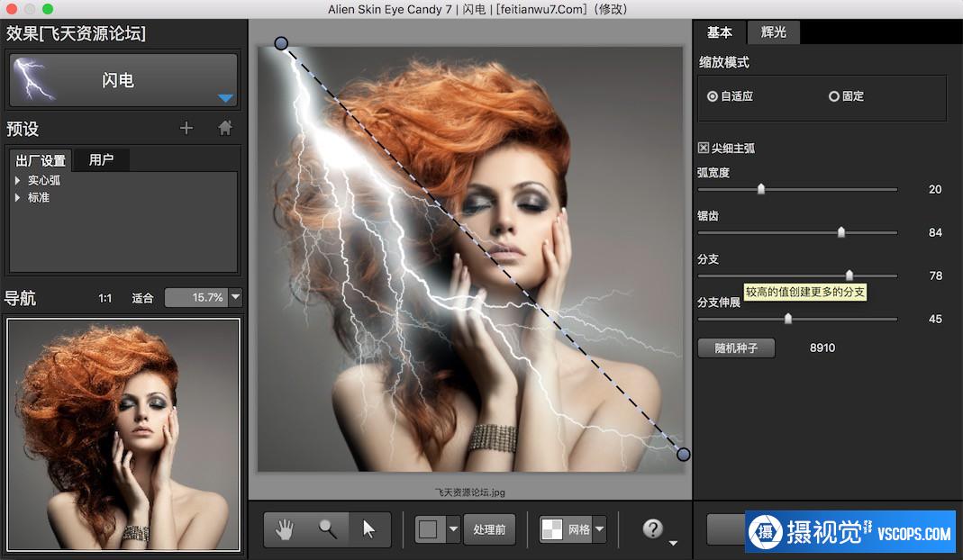Screen dimensions: 963x560
Task: Switch to the 辉光 glow tab
Action: point(773,32)
